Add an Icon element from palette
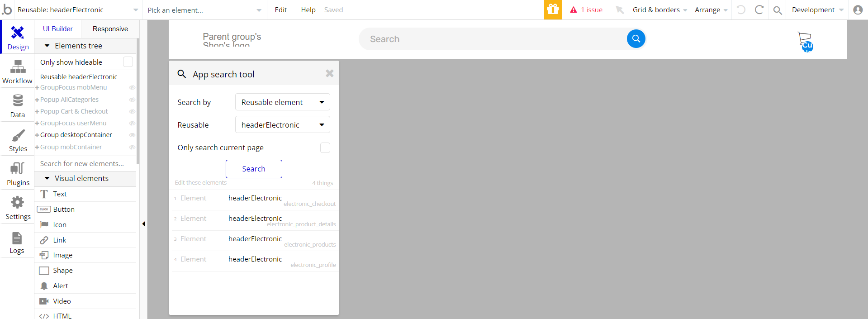The height and width of the screenshot is (319, 868). coord(85,224)
